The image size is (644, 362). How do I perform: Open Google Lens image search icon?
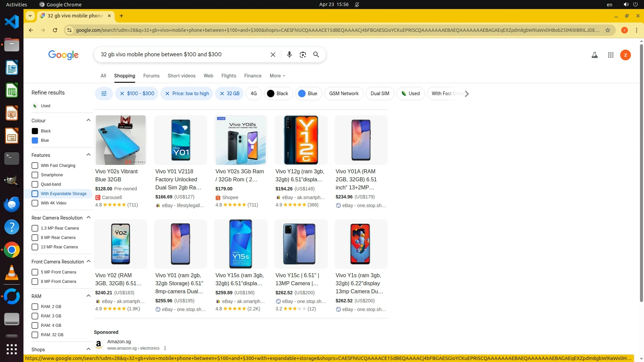tap(303, 55)
